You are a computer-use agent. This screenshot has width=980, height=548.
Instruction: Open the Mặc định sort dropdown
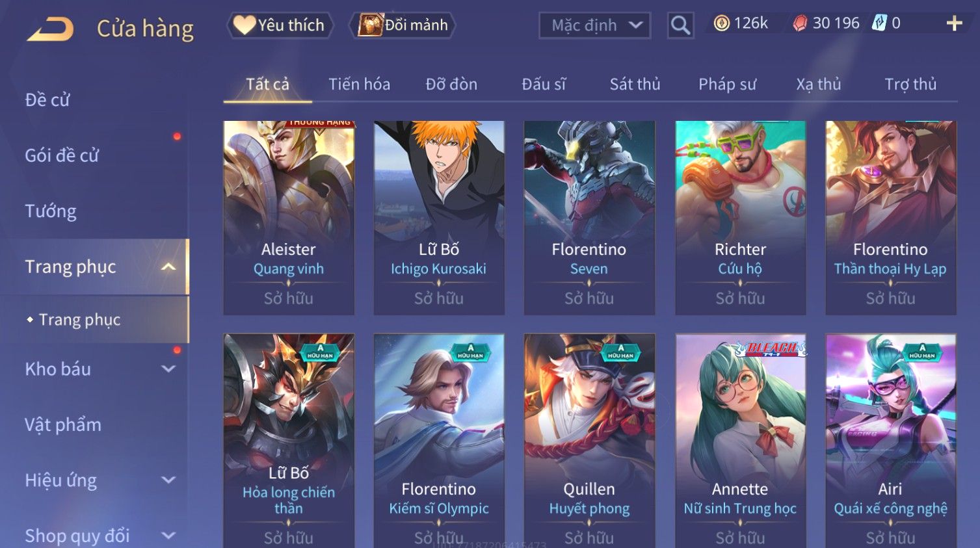(x=594, y=25)
